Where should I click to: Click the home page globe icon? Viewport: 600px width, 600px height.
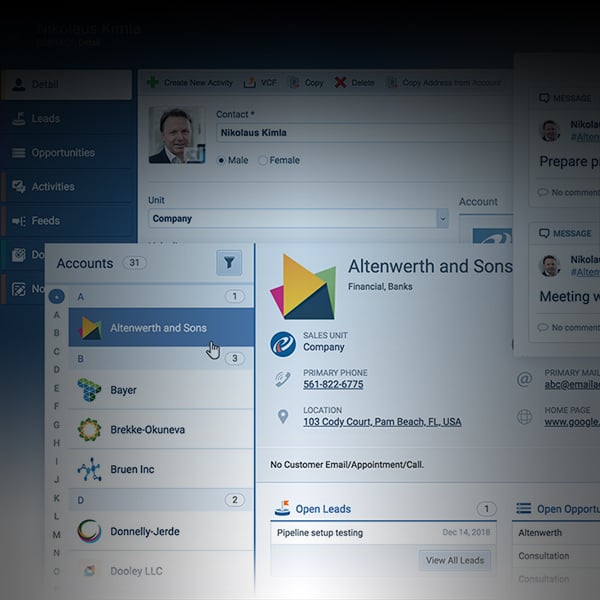pos(524,416)
